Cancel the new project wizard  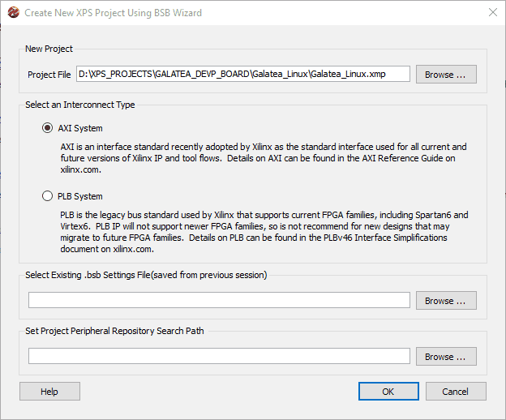point(455,392)
